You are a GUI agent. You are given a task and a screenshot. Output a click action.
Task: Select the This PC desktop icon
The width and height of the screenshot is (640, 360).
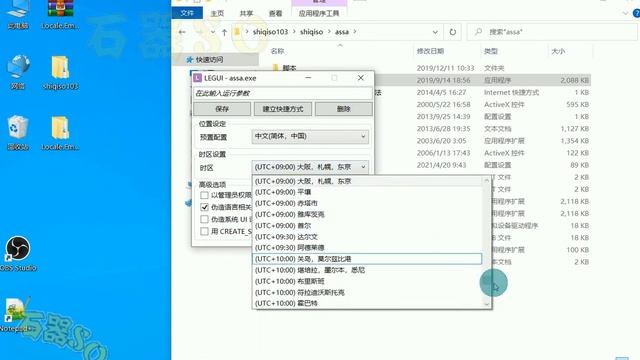point(18,14)
